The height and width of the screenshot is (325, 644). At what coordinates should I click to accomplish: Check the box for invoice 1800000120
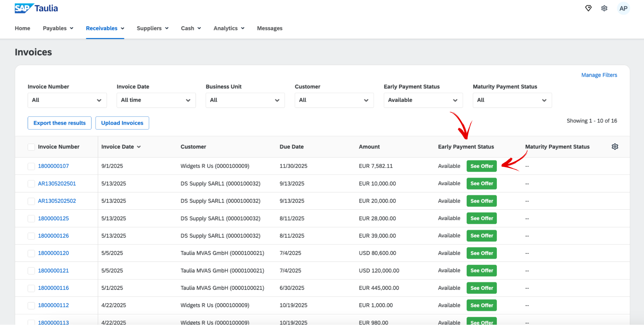pyautogui.click(x=31, y=253)
